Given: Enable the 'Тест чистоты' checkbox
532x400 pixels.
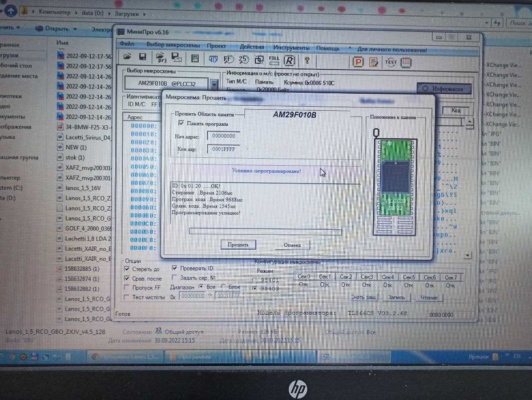Looking at the screenshot, I should tap(127, 297).
